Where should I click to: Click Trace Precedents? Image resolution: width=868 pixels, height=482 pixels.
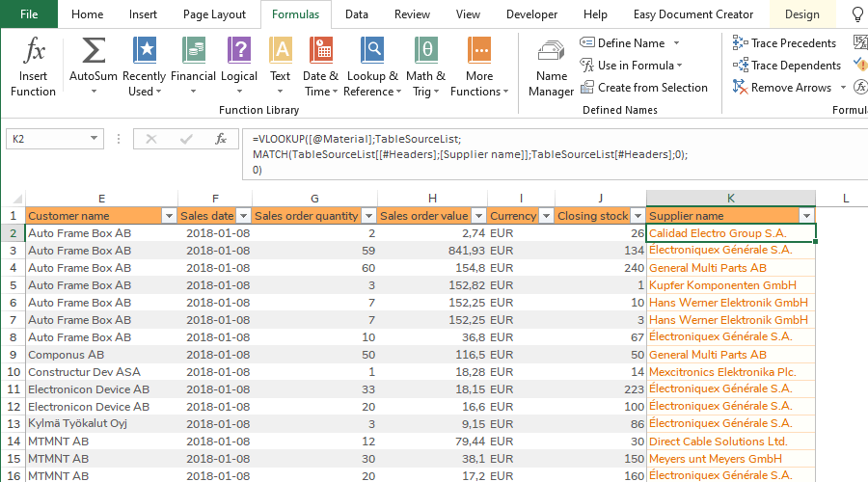(x=784, y=43)
